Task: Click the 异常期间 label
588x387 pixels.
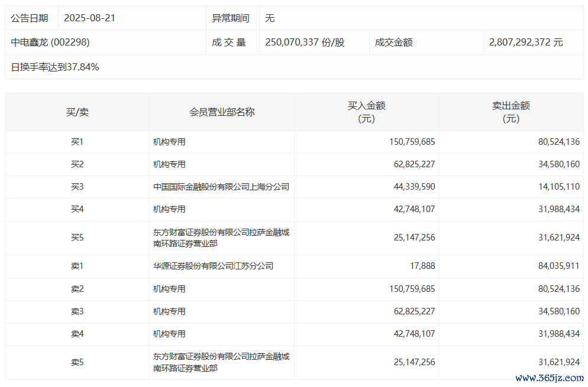Action: point(231,18)
